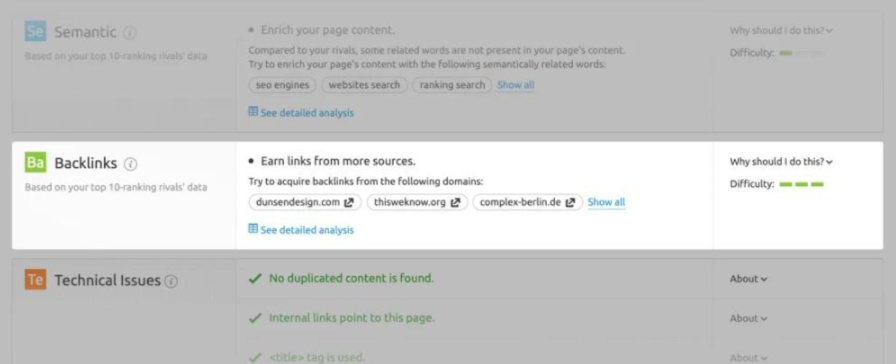Image resolution: width=896 pixels, height=364 pixels.
Task: Open Semantic 'See detailed analysis' link
Action: tap(301, 113)
